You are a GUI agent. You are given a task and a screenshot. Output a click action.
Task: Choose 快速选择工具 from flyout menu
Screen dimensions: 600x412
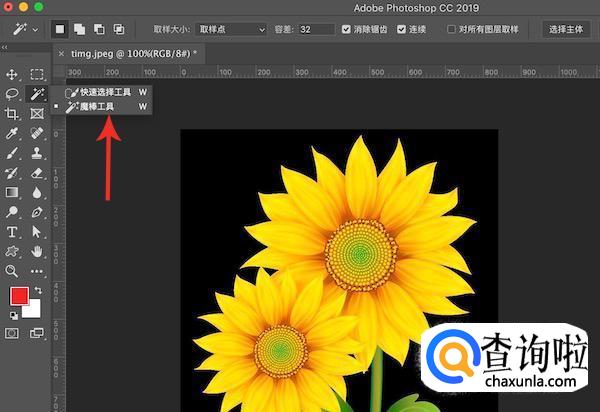[x=102, y=92]
